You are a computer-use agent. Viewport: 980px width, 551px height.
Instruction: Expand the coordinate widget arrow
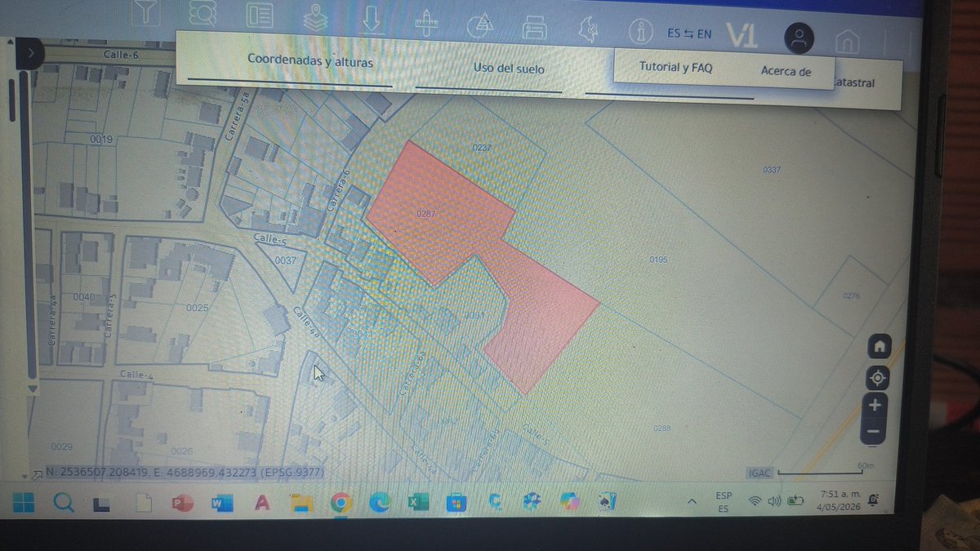[x=36, y=473]
